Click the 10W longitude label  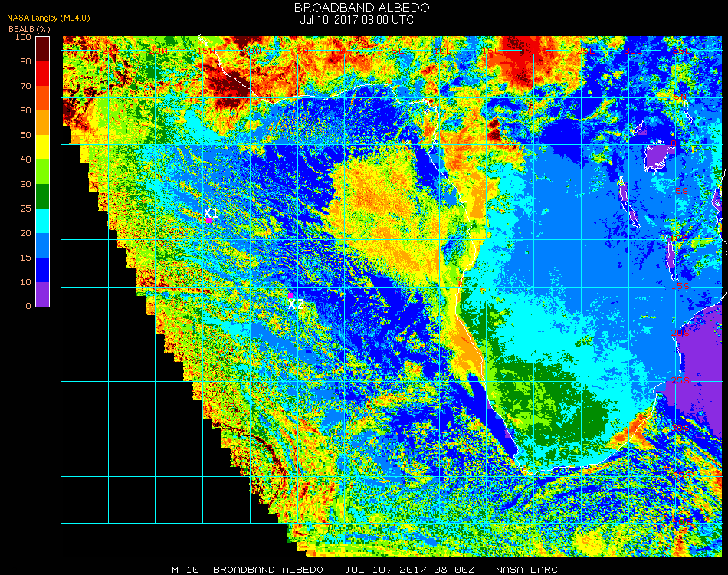254,50
